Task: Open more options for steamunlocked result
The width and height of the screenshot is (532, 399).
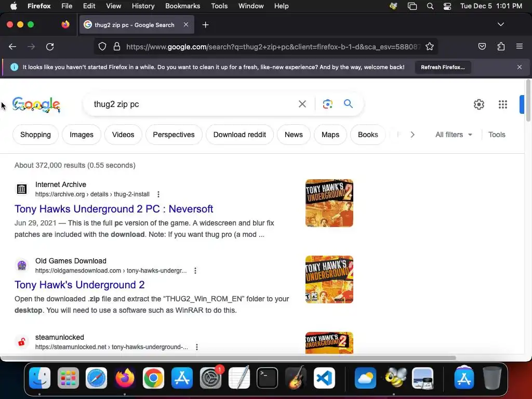Action: click(197, 347)
